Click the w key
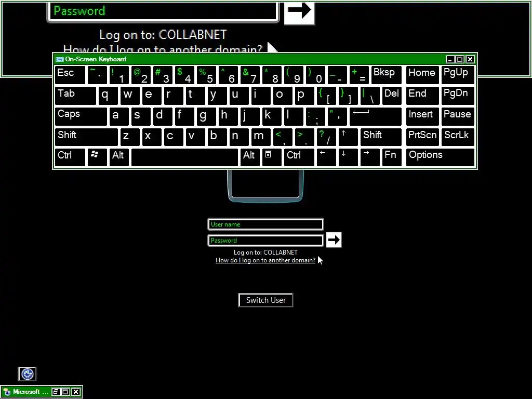The height and width of the screenshot is (399, 532). click(x=130, y=96)
